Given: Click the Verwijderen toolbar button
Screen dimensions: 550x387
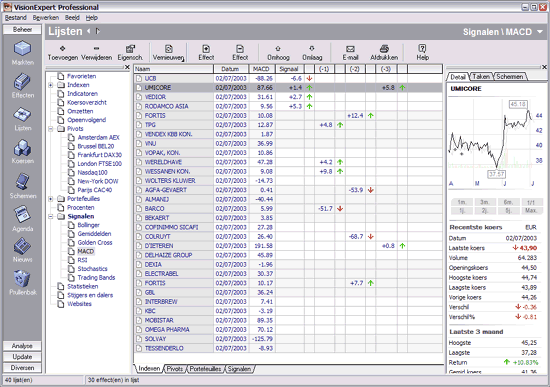Looking at the screenshot, I should [x=96, y=53].
